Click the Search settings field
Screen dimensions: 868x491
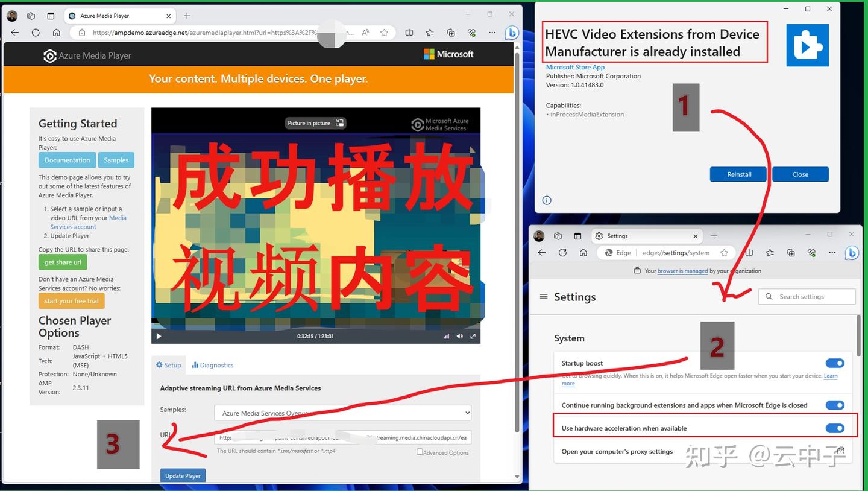pos(807,296)
